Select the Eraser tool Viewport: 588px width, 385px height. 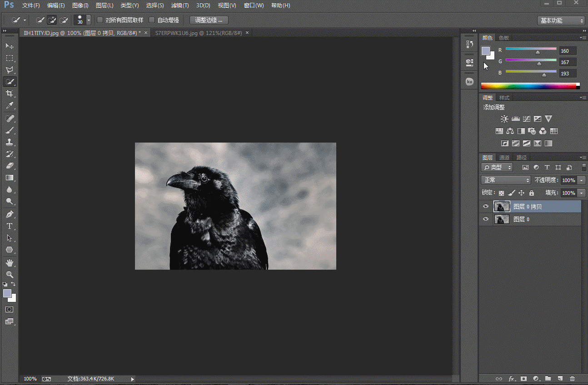9,166
